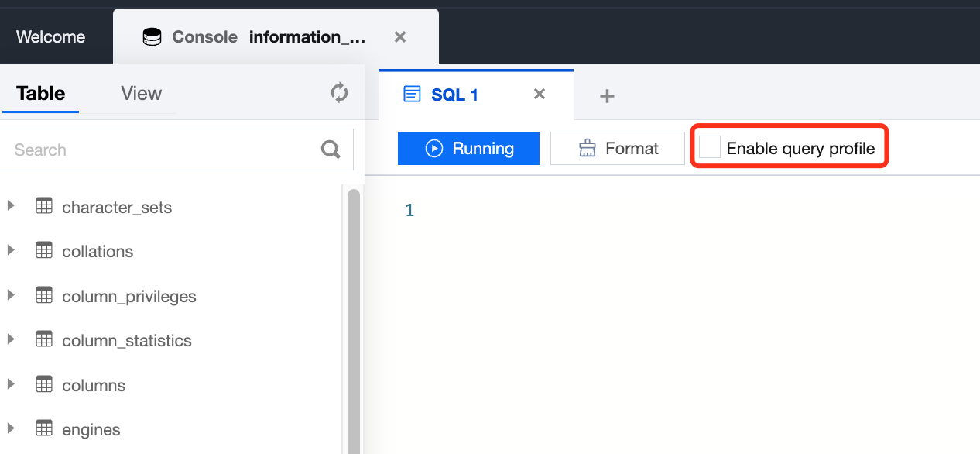The image size is (980, 454).
Task: Click the refresh icon in table panel
Action: [339, 93]
